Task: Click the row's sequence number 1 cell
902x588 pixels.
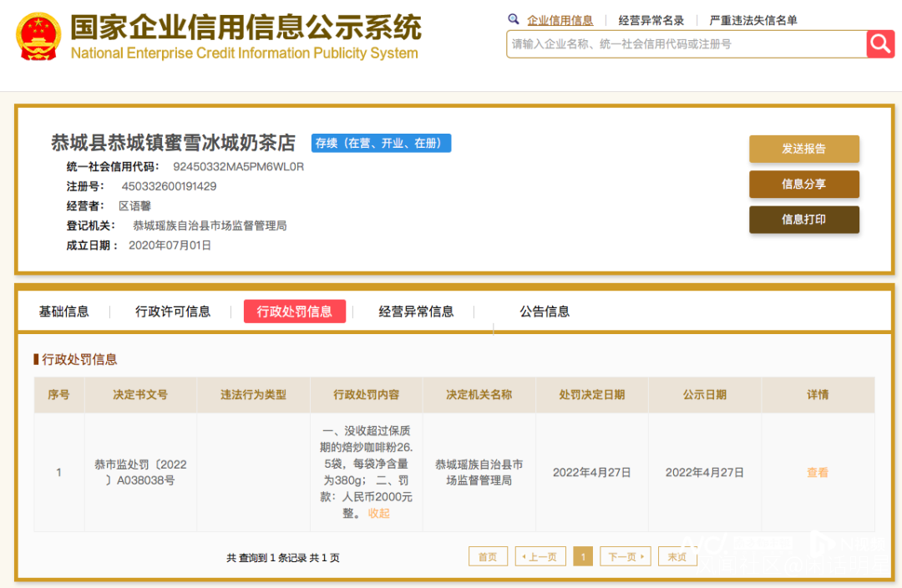Action: tap(58, 473)
